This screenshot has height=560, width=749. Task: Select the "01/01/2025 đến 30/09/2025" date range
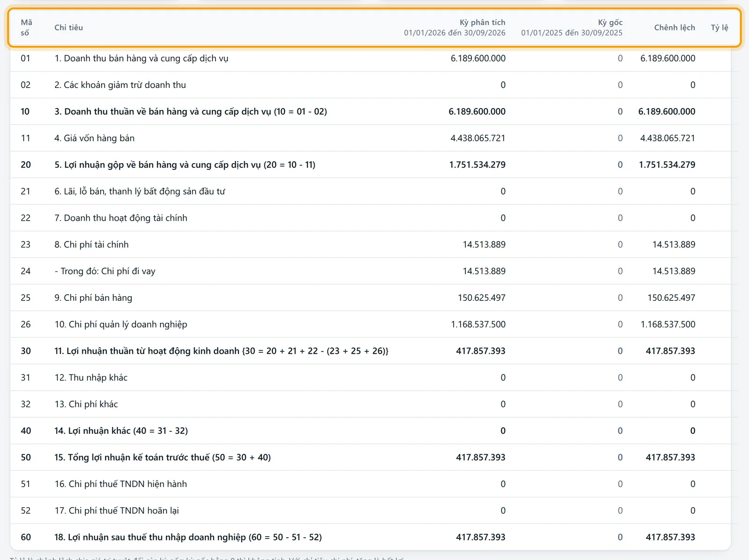pyautogui.click(x=572, y=33)
